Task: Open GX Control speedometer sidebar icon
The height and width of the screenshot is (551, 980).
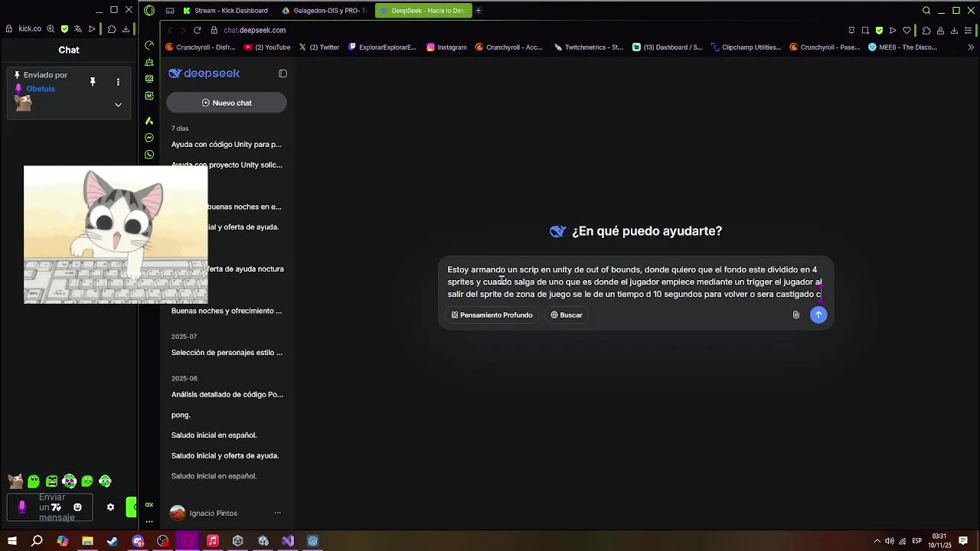Action: tap(149, 45)
